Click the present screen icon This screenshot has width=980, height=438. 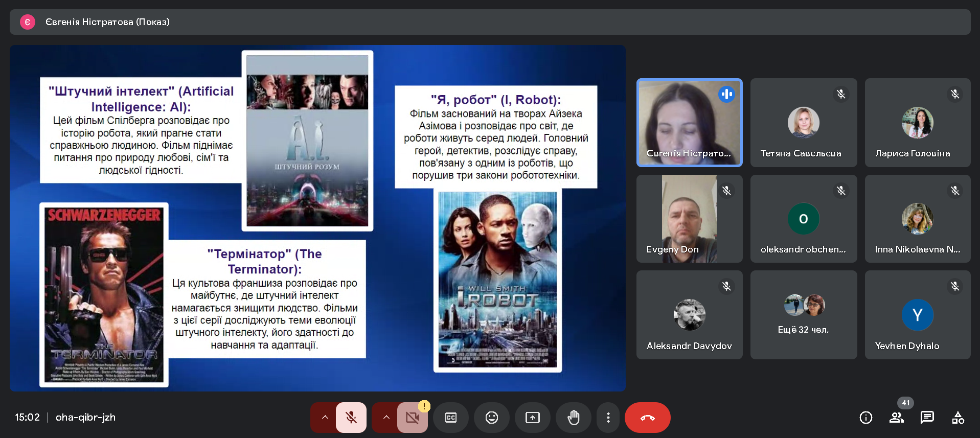coord(533,418)
